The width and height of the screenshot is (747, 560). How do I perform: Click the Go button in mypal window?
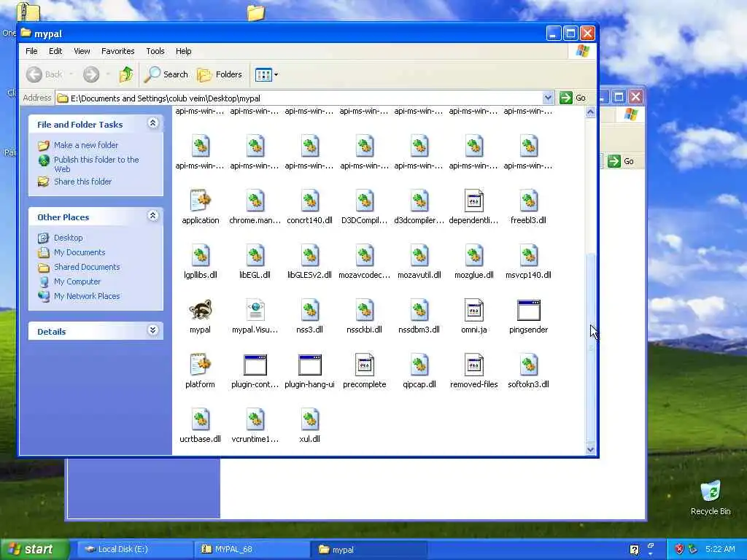tap(573, 98)
